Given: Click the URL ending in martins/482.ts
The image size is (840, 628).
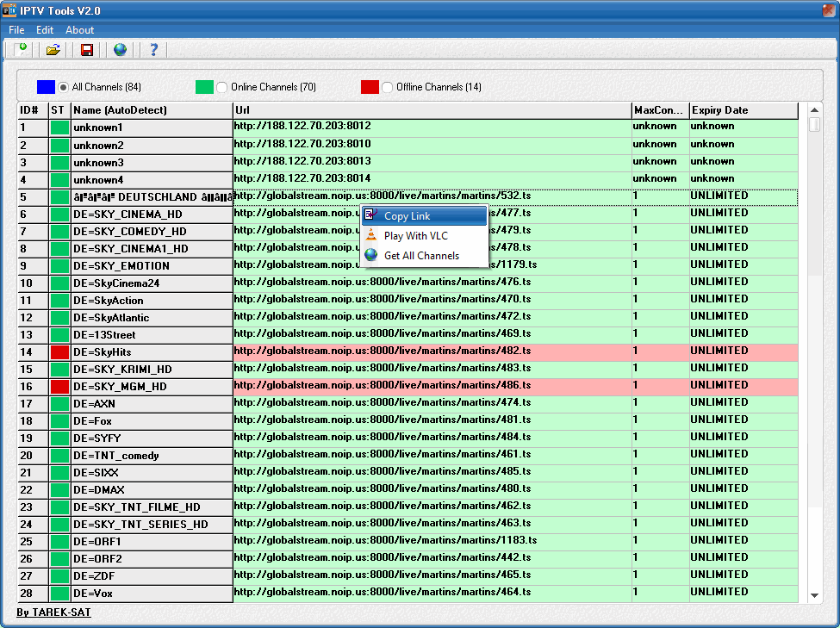Looking at the screenshot, I should click(382, 351).
